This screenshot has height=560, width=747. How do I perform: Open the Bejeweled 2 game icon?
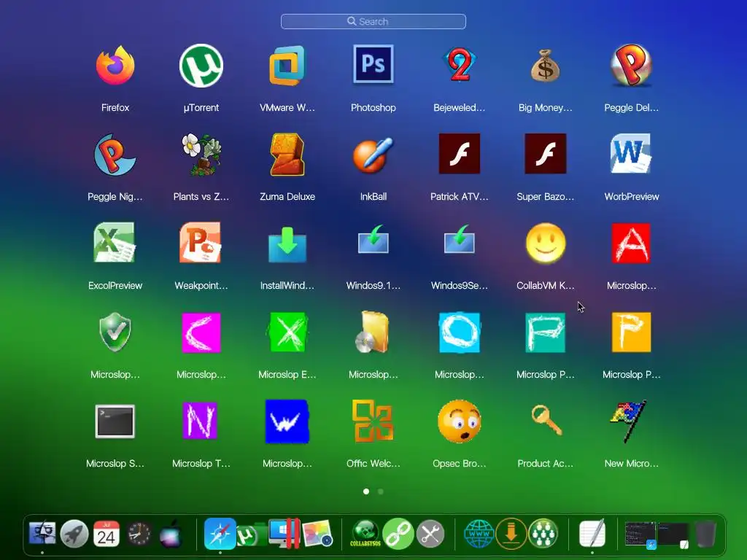click(x=460, y=65)
